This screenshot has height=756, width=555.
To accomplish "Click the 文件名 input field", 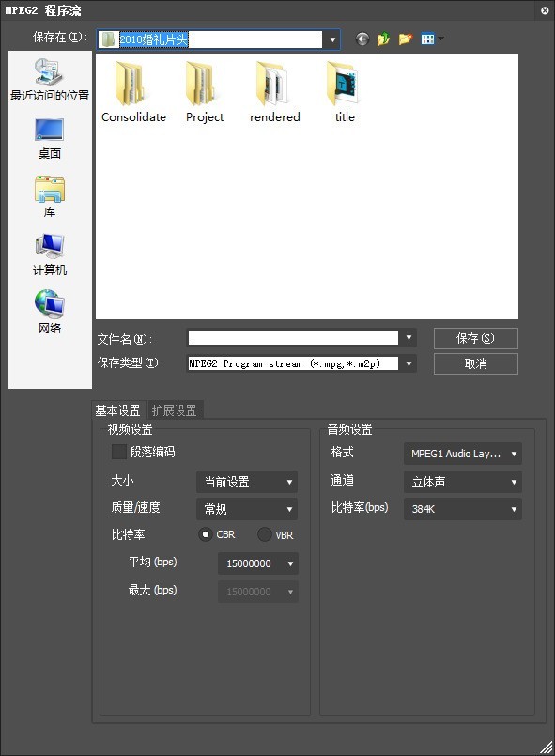I will coord(293,338).
